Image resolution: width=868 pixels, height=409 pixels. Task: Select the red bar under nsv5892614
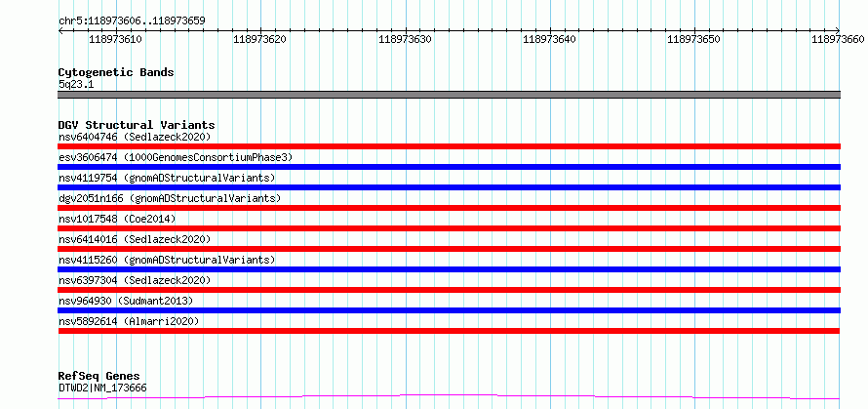[x=449, y=331]
